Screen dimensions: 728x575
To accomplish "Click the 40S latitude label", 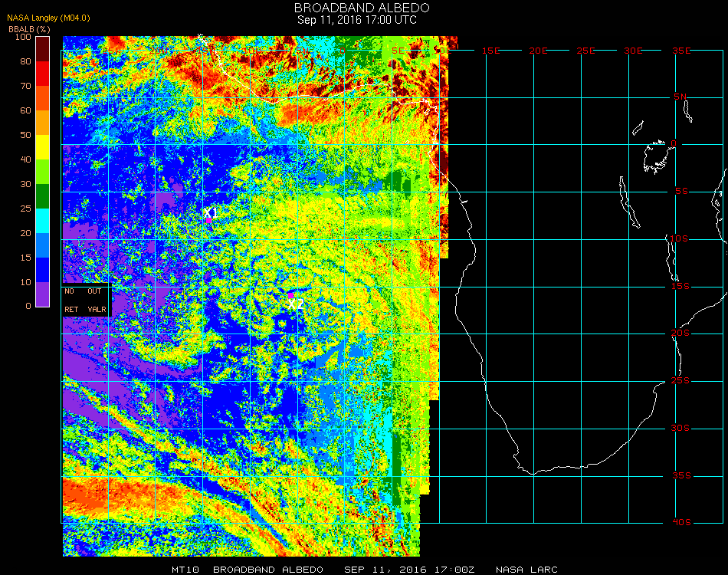I will 681,523.
